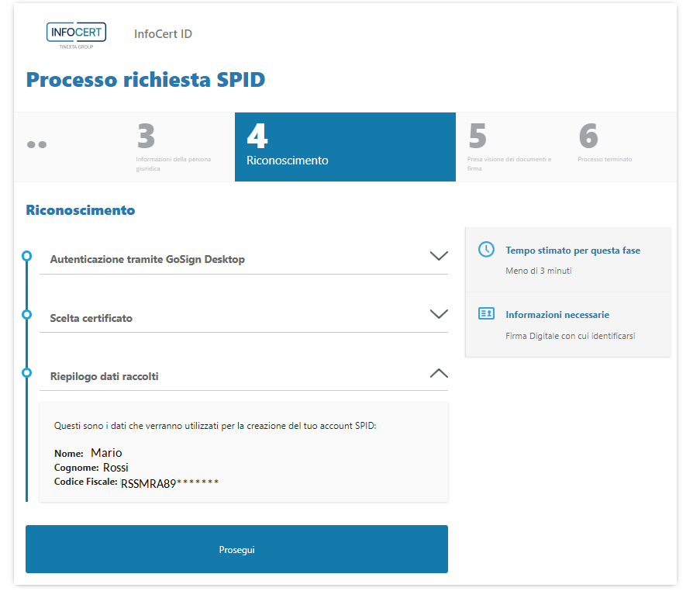
Task: Click the masked Codice Fiscale value
Action: tap(170, 482)
